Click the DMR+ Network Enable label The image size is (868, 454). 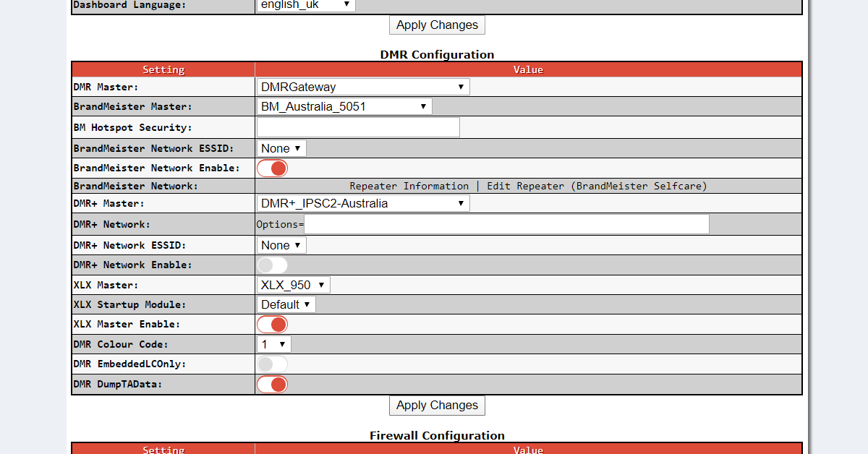coord(132,265)
